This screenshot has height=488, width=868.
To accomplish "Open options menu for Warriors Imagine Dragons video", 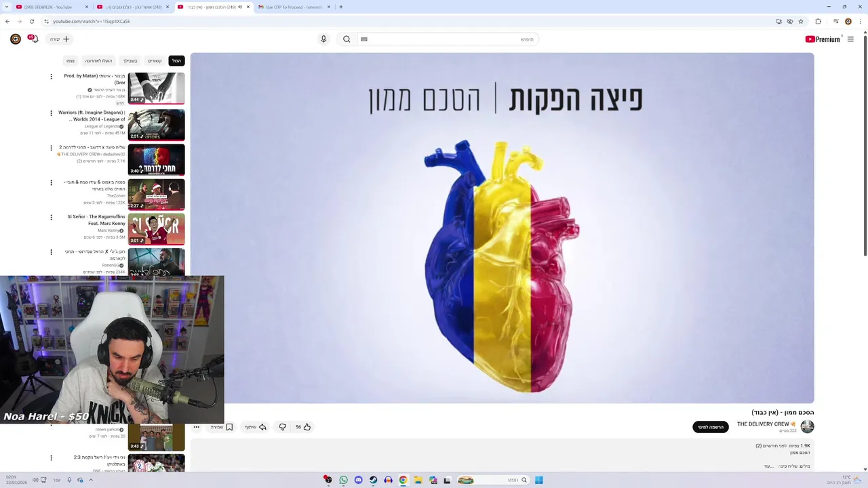I will 51,113.
